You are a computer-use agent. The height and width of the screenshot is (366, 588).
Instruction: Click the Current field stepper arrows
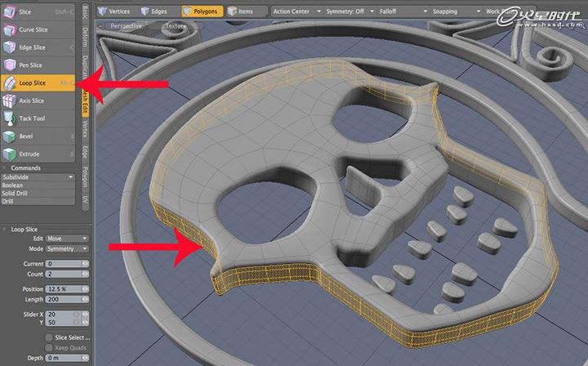(86, 264)
